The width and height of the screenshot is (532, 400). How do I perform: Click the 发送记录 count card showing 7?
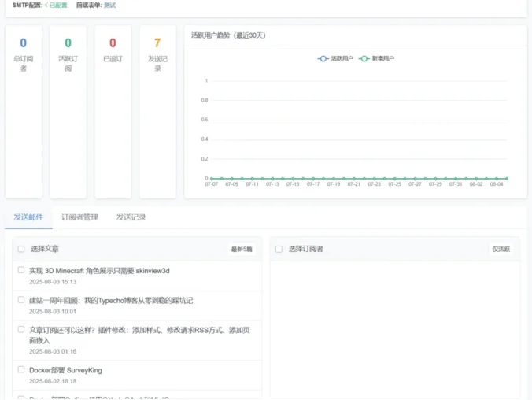click(x=157, y=110)
